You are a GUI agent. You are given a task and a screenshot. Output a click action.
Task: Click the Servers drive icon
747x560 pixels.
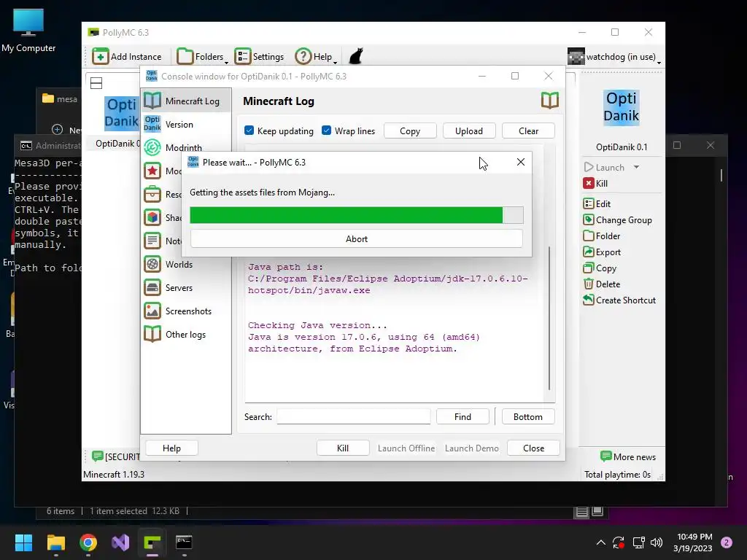(x=152, y=287)
